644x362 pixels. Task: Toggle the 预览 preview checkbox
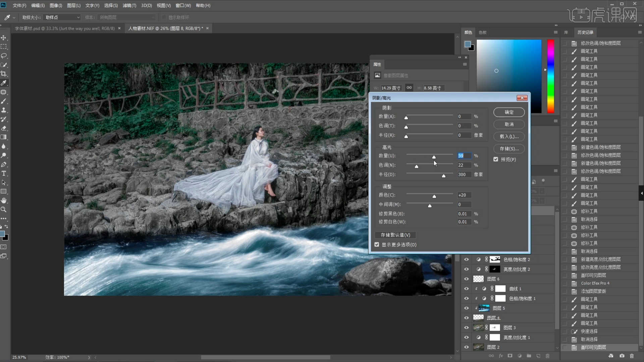[496, 160]
